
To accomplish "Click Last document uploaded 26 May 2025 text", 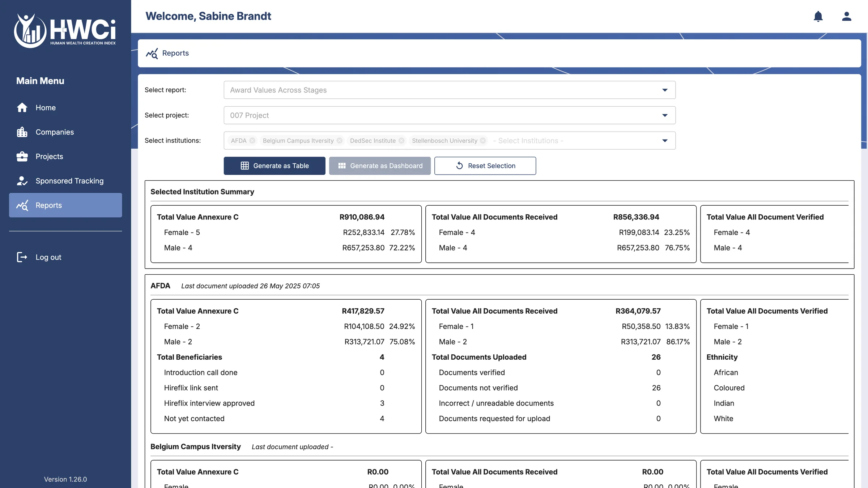I will coord(250,286).
